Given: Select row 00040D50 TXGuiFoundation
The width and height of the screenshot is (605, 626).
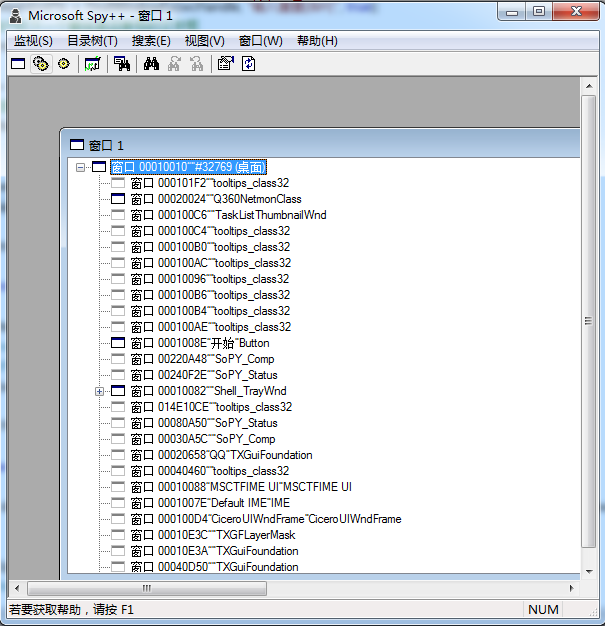Looking at the screenshot, I should click(214, 567).
